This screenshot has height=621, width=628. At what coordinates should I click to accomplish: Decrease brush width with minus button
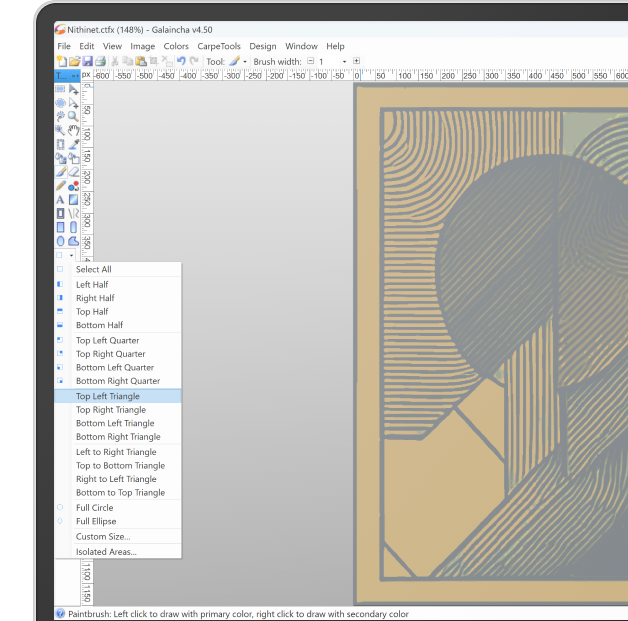pos(310,61)
